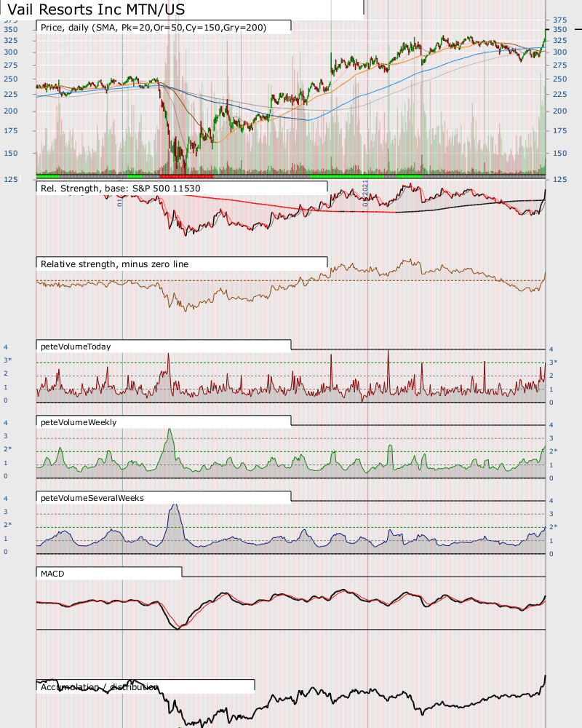
Task: Click 125 on the right price axis
Action: (559, 179)
